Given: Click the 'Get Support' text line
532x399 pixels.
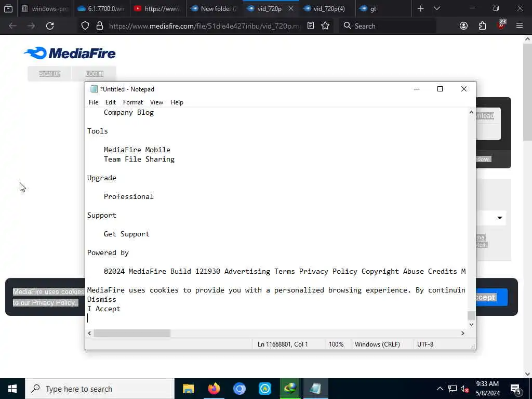Looking at the screenshot, I should 127,234.
